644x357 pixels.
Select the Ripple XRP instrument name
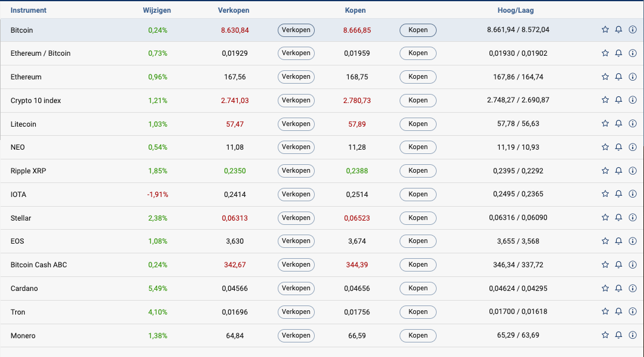pyautogui.click(x=29, y=171)
